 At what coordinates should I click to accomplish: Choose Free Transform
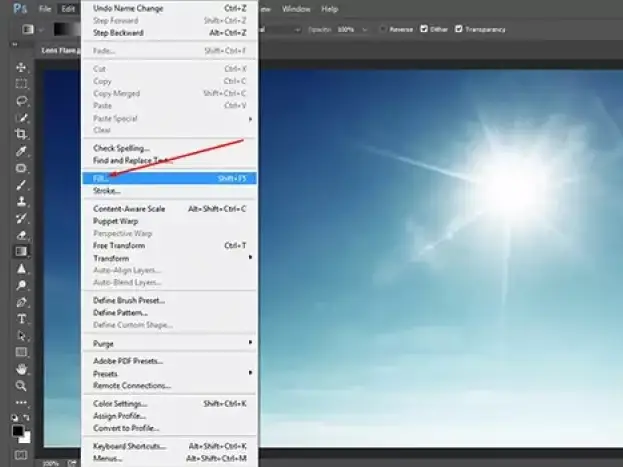[x=170, y=246]
